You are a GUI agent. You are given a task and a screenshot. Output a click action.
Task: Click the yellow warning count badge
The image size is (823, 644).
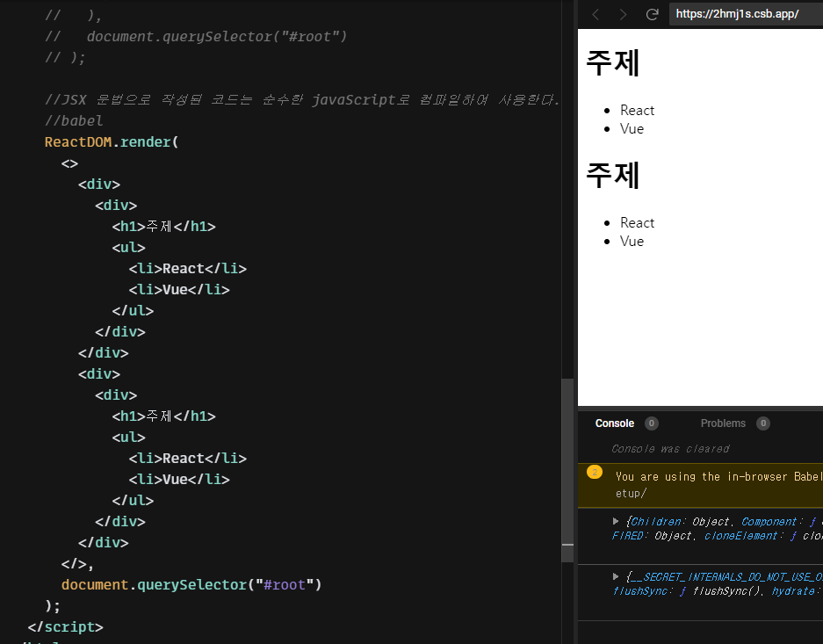pyautogui.click(x=594, y=472)
